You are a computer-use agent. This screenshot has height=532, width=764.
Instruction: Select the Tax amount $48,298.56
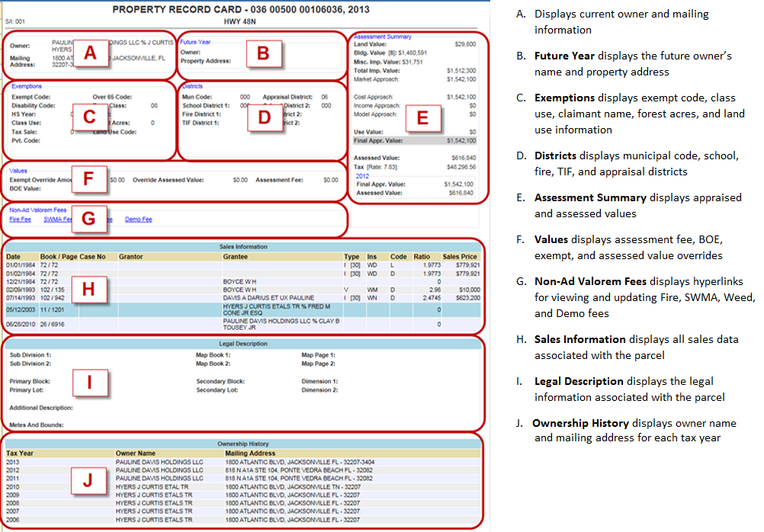click(x=461, y=167)
